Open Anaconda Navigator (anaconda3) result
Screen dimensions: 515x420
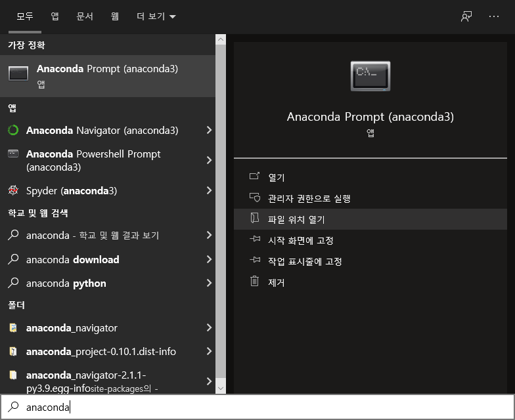[108, 130]
